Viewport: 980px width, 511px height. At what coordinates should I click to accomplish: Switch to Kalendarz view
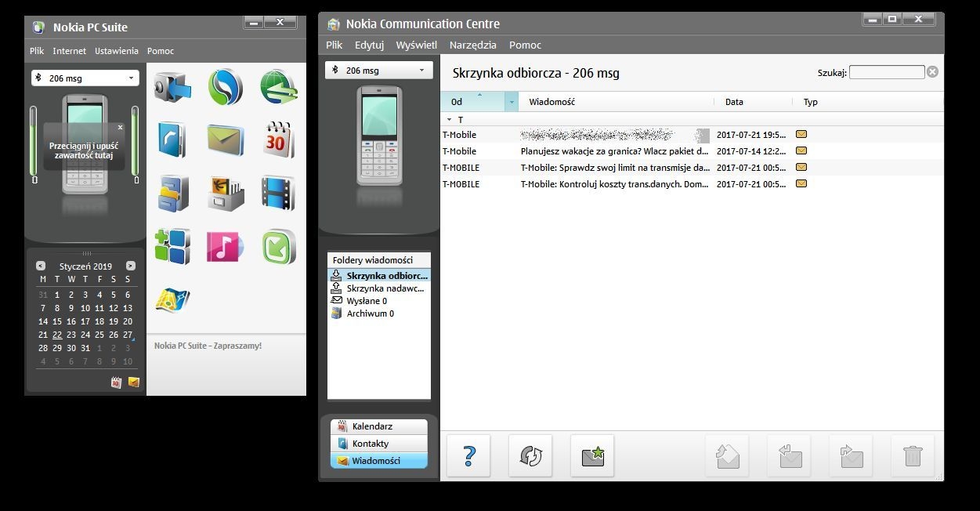click(x=379, y=426)
